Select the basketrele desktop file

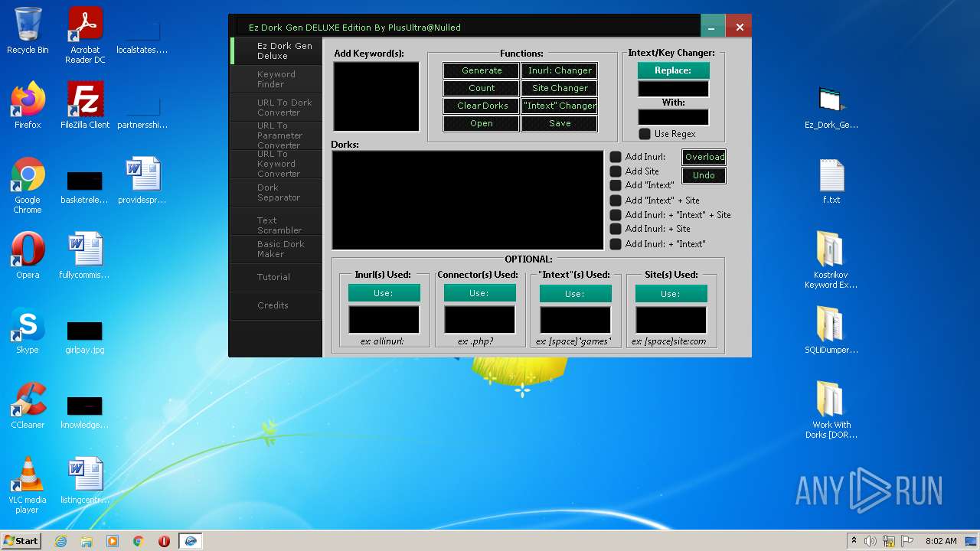(x=85, y=187)
